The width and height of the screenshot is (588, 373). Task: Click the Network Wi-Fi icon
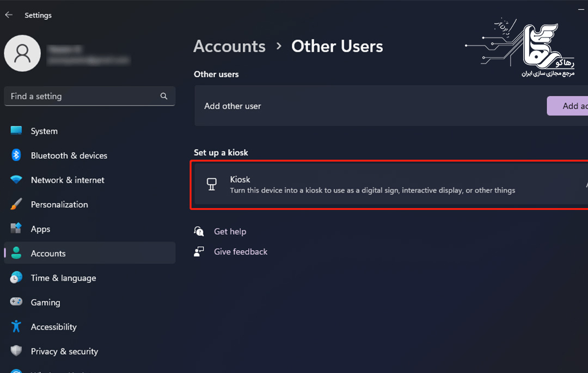click(16, 180)
